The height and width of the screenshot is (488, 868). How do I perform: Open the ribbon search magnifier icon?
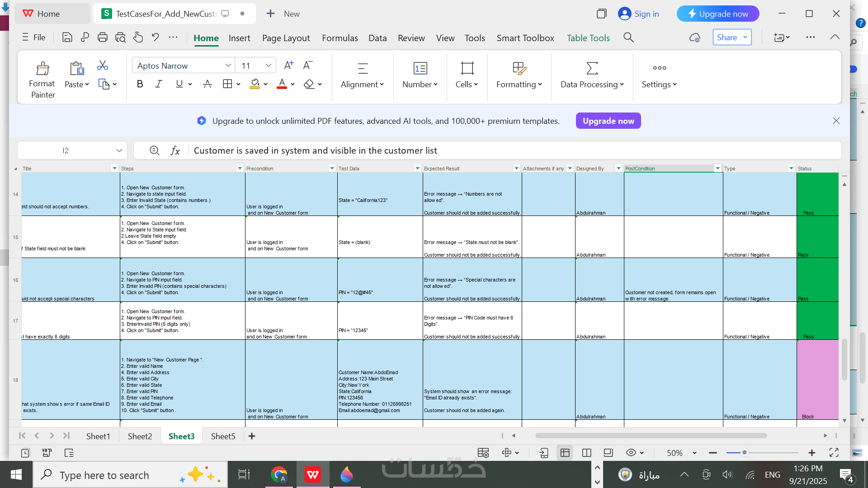pos(628,38)
